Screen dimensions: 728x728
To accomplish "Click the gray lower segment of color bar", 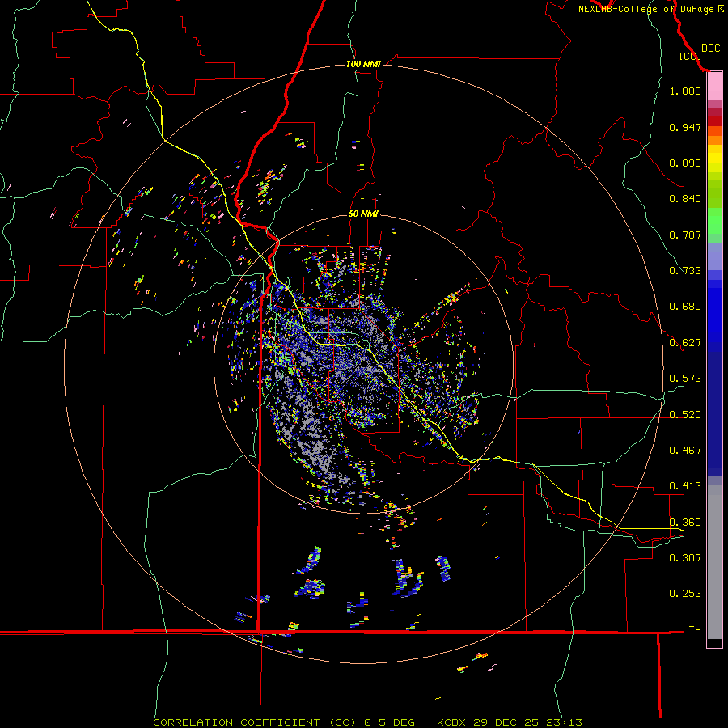I will click(714, 562).
